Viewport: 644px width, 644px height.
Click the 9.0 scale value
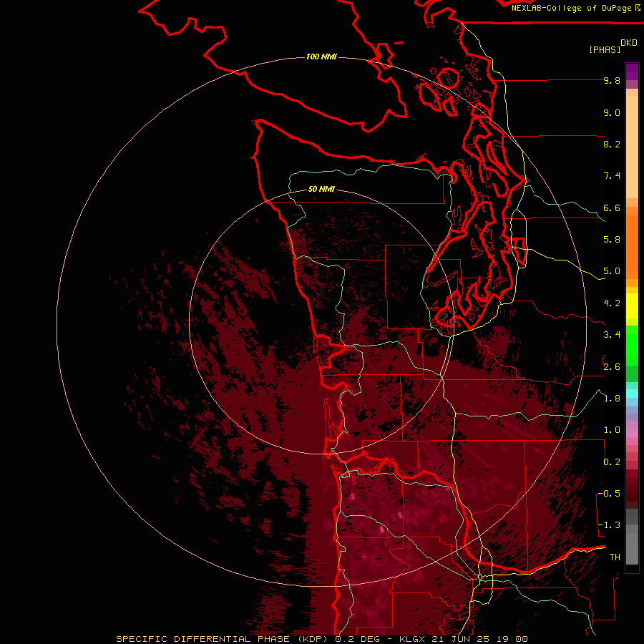click(612, 112)
